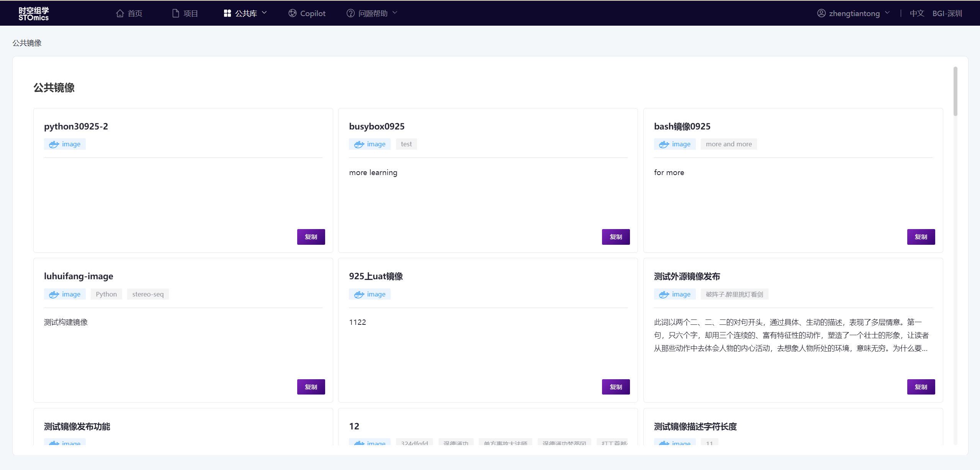This screenshot has height=470, width=980.
Task: Copy the python30925-2 image with 复制
Action: tap(311, 237)
